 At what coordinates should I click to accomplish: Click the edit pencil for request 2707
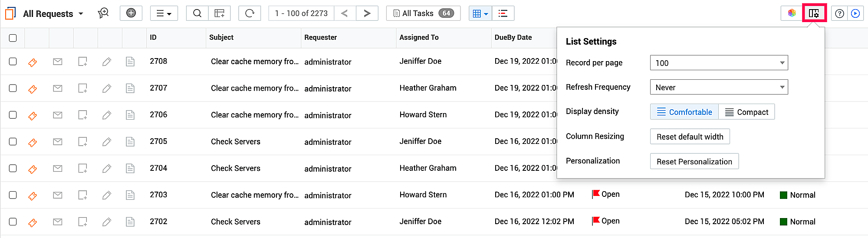pos(106,88)
